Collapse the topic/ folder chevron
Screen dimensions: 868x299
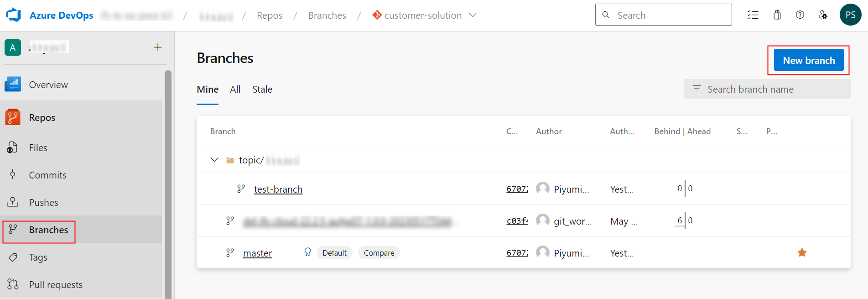(x=214, y=160)
